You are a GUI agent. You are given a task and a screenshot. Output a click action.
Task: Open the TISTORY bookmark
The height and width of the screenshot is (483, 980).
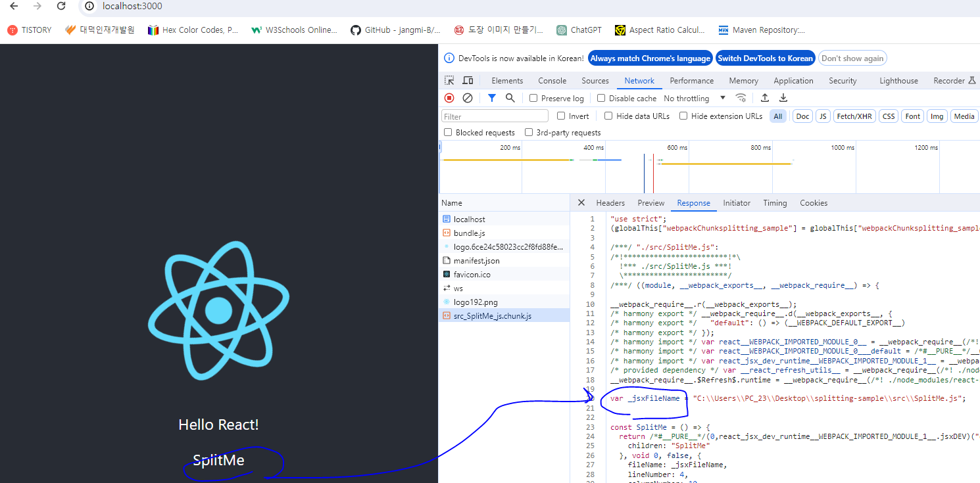[x=30, y=30]
